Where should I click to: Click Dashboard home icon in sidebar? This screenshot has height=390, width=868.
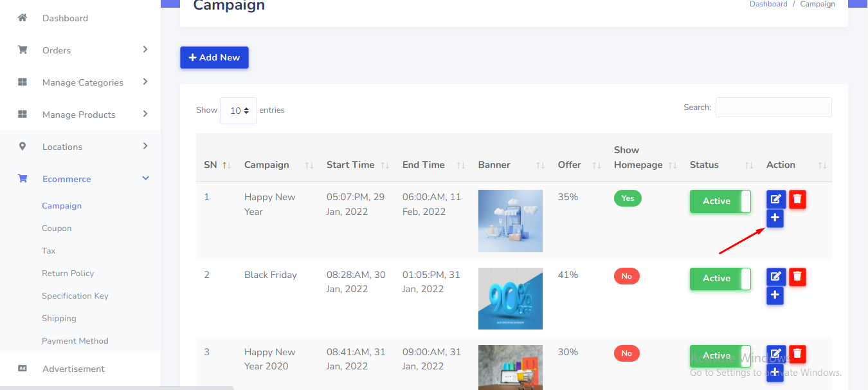pyautogui.click(x=23, y=18)
